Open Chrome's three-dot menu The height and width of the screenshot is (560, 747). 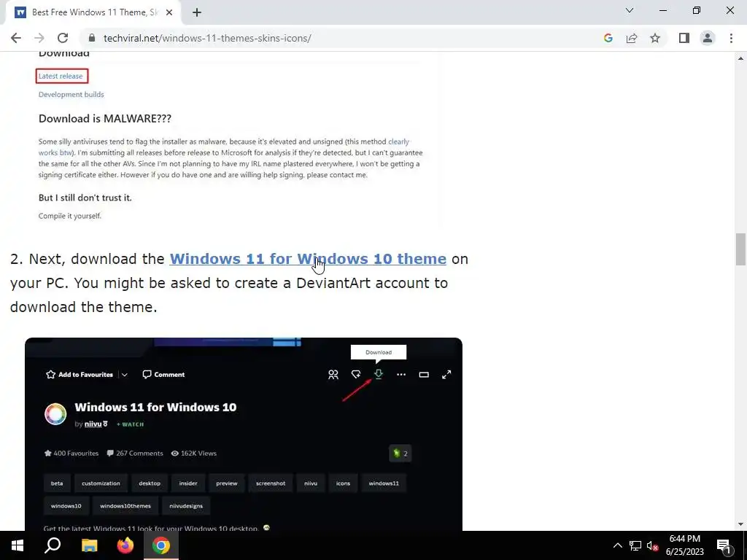[731, 38]
